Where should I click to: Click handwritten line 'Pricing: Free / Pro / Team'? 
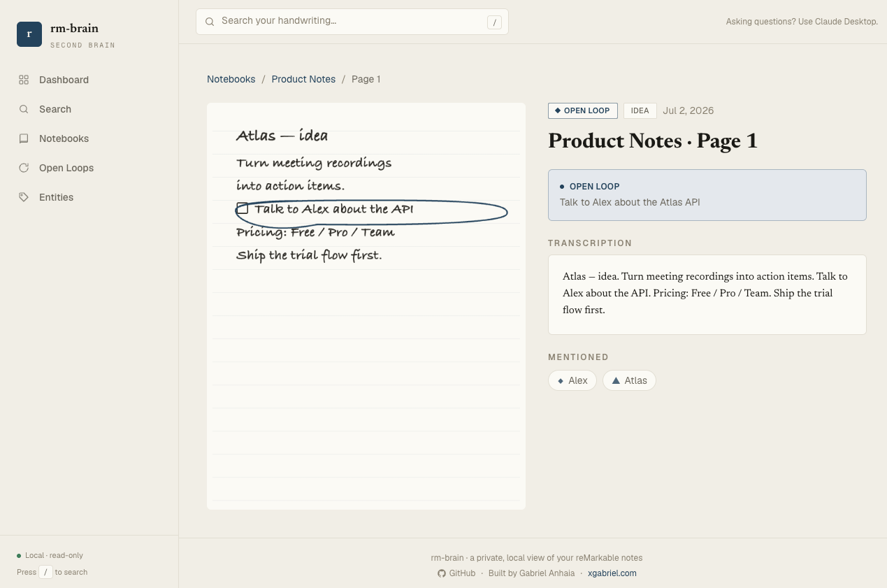tap(316, 232)
